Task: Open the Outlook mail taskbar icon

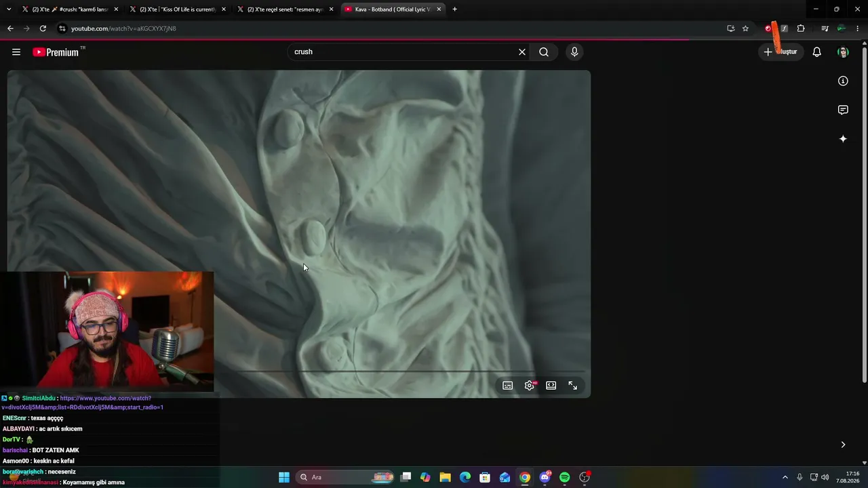Action: [x=505, y=477]
